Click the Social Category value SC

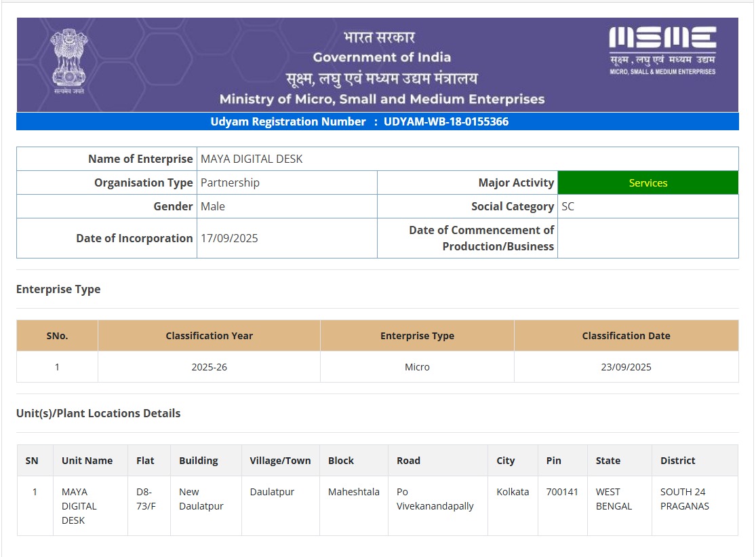click(x=568, y=207)
